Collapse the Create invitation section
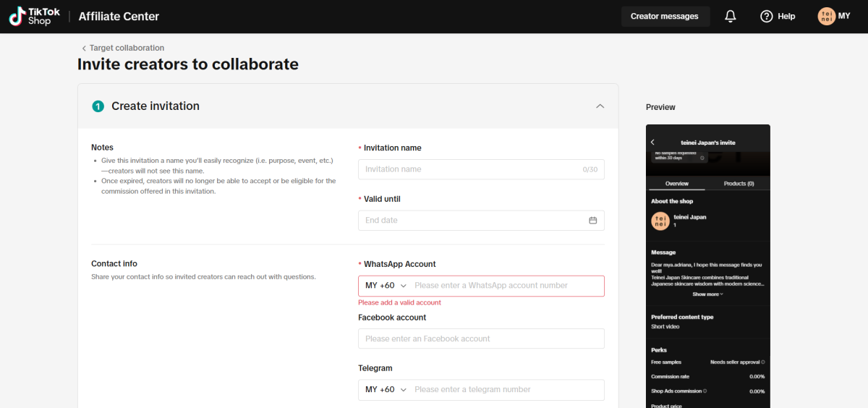This screenshot has width=868, height=408. [x=600, y=106]
